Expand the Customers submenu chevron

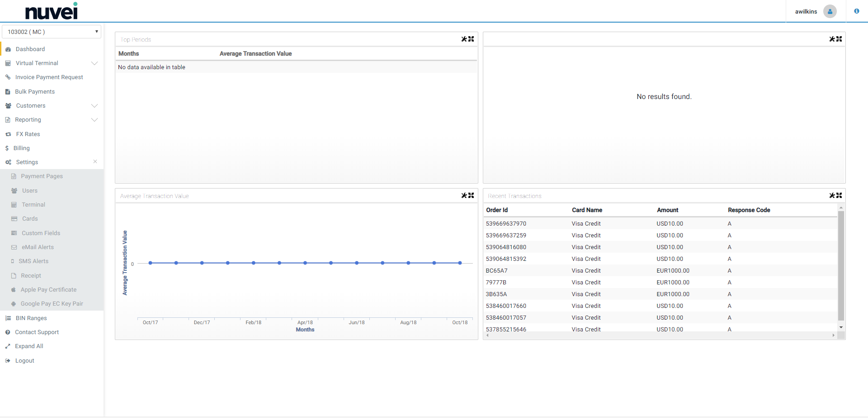(94, 106)
